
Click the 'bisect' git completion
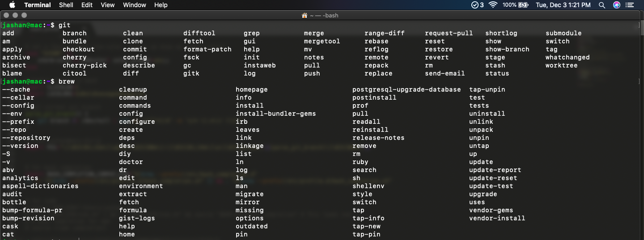click(x=14, y=65)
